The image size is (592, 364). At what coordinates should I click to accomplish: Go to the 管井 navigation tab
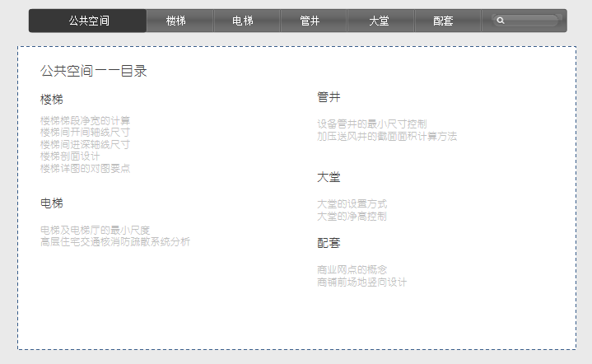[x=310, y=21]
